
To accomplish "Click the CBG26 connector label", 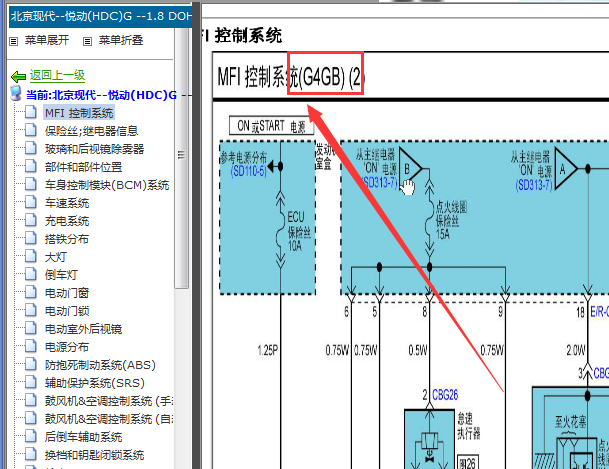I will (445, 395).
